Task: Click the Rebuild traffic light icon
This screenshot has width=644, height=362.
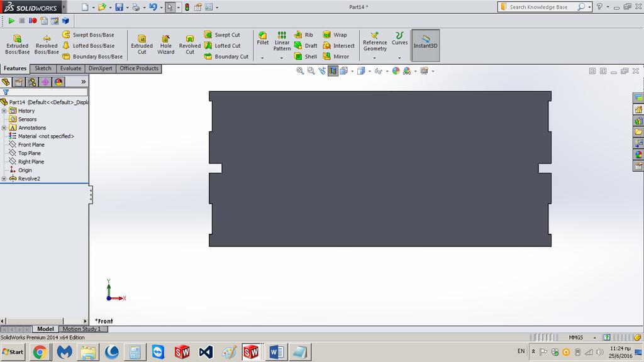Action: pos(187,7)
